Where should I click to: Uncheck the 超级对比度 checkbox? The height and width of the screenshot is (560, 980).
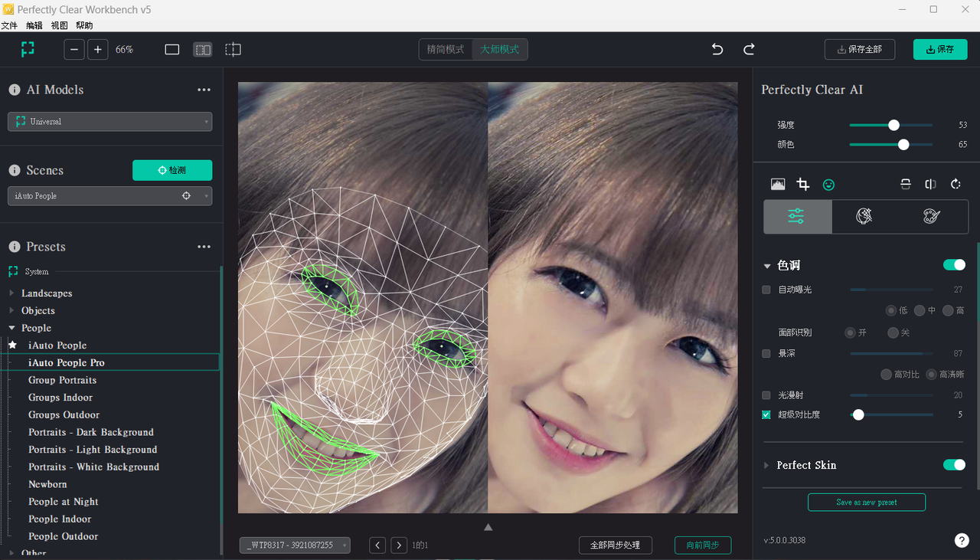coord(766,414)
